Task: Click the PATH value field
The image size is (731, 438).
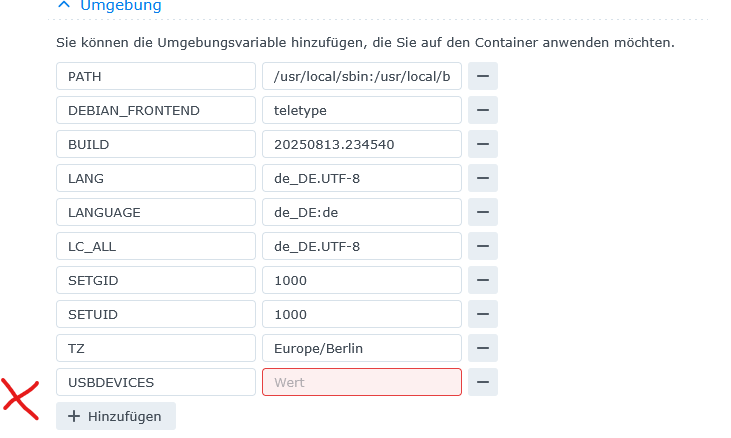Action: [x=361, y=76]
